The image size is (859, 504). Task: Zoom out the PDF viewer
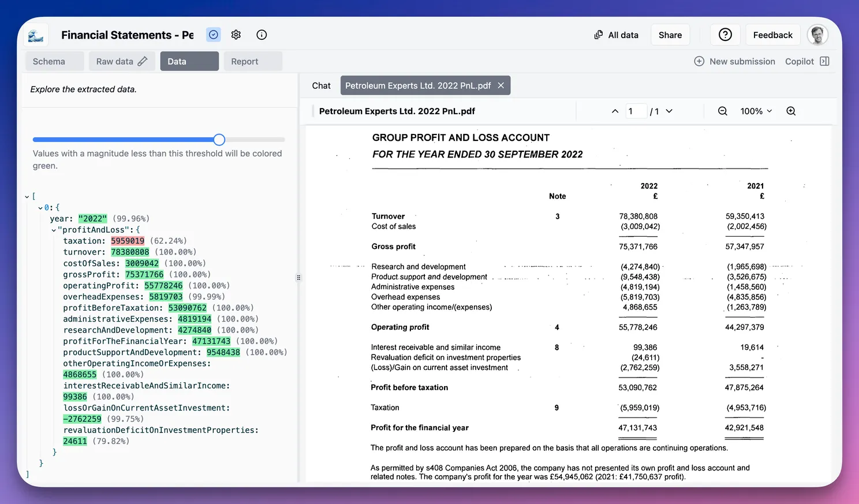[722, 111]
